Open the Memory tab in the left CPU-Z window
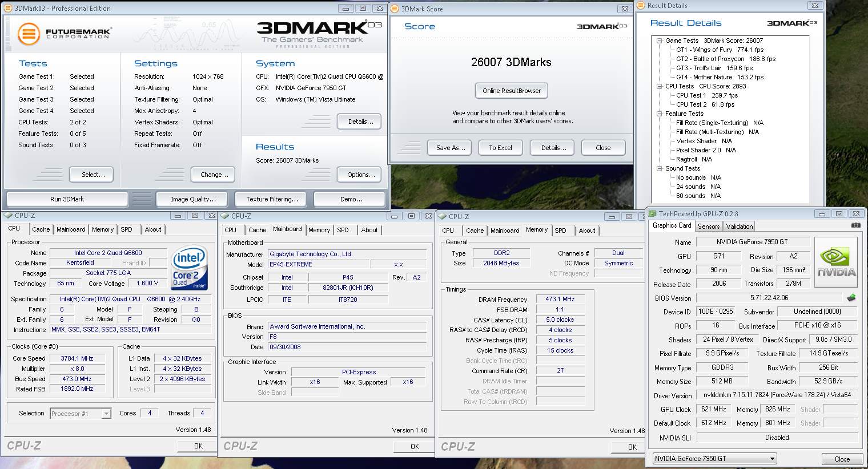The image size is (868, 469). [103, 229]
